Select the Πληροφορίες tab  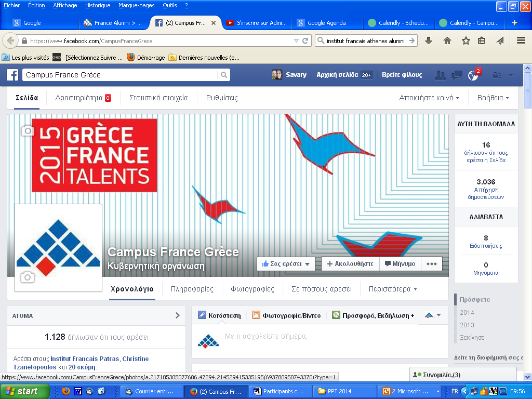pyautogui.click(x=192, y=289)
